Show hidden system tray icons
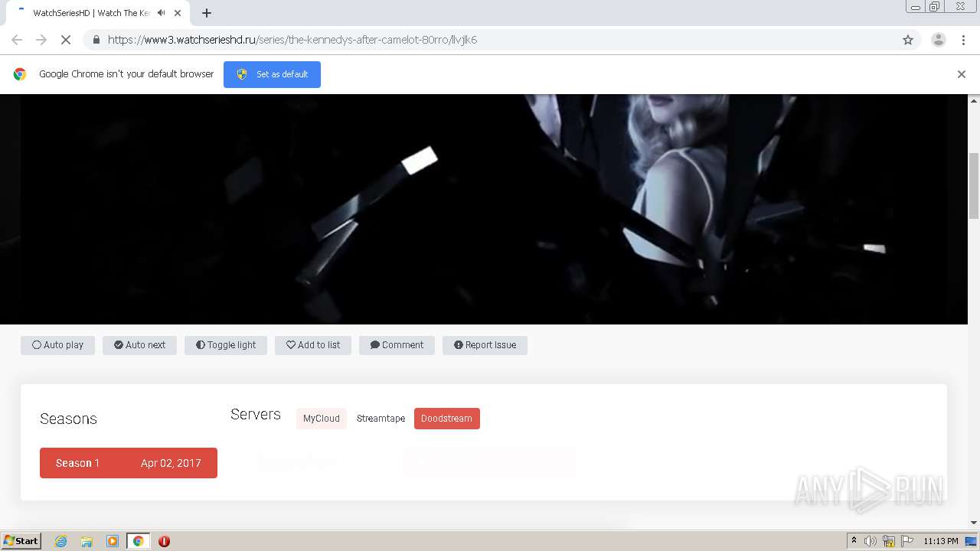Image resolution: width=980 pixels, height=551 pixels. 854,541
